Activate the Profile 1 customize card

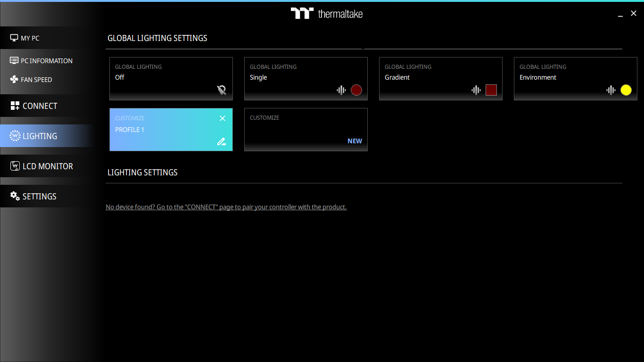click(171, 130)
